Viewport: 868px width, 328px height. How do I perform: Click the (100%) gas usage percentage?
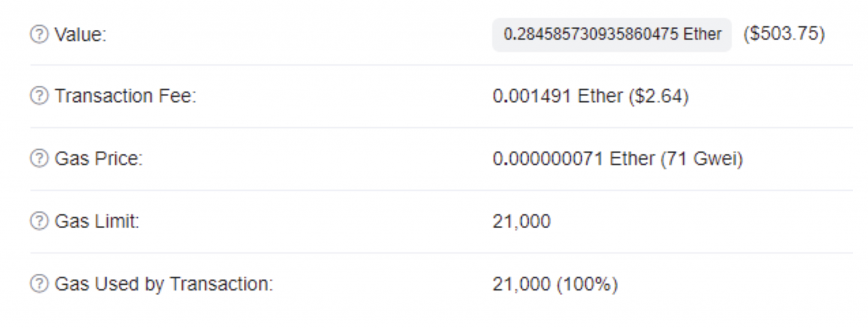point(587,284)
